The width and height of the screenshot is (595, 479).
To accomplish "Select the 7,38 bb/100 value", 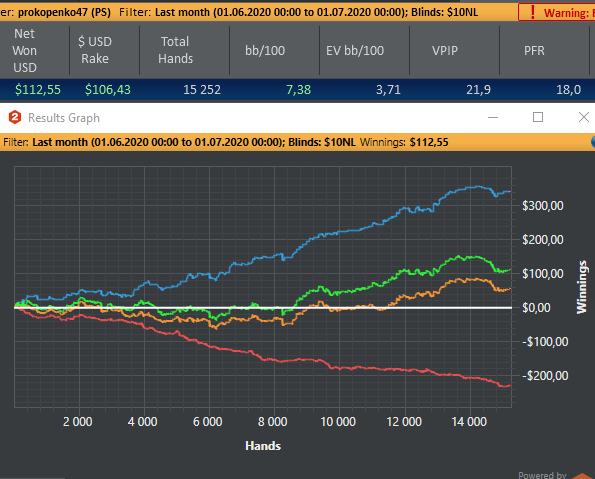I will pos(298,90).
